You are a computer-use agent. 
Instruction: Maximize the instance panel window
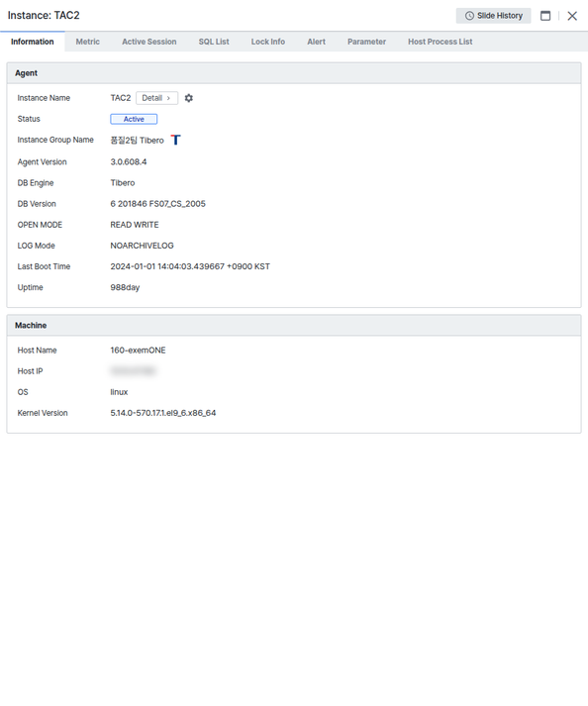[x=545, y=16]
